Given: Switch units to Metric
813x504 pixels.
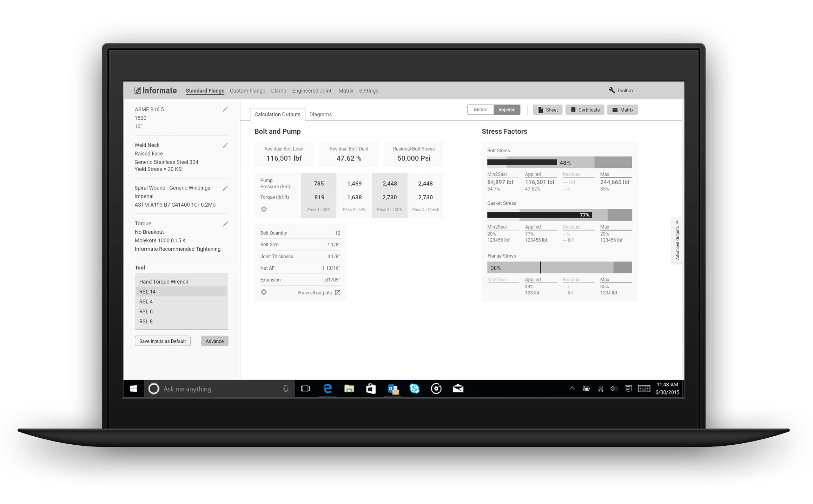Looking at the screenshot, I should [480, 110].
